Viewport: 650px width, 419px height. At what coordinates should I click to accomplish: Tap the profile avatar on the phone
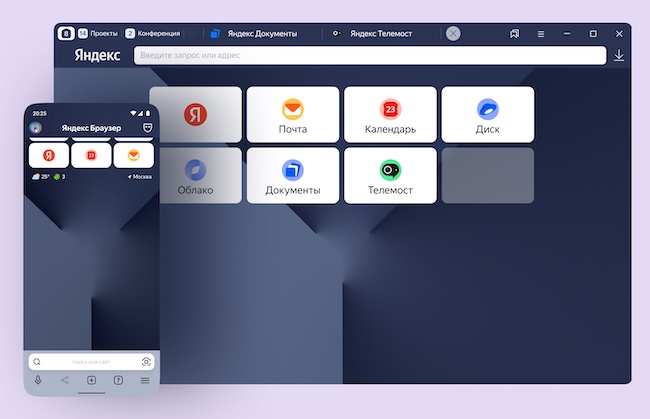point(36,128)
